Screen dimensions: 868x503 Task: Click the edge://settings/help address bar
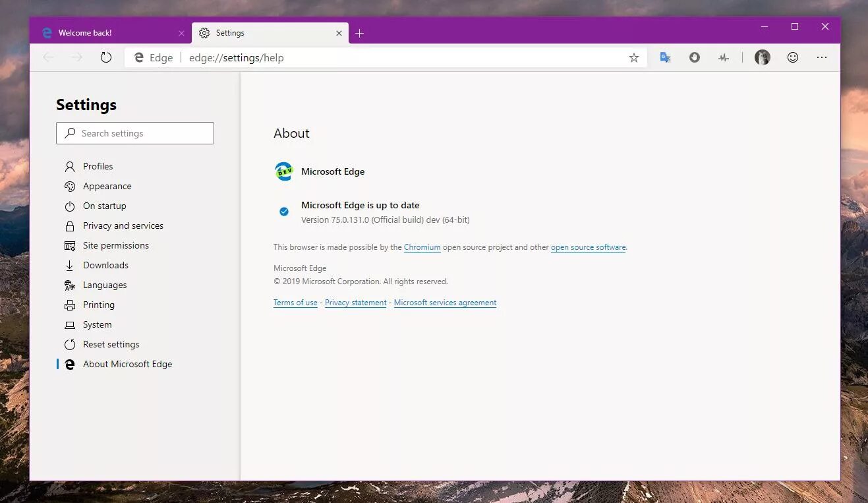(x=386, y=57)
